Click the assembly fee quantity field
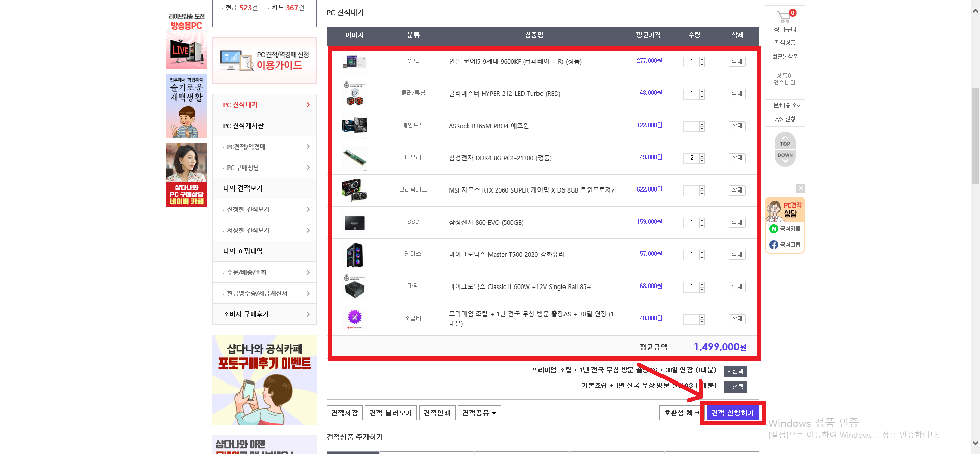980x454 pixels. [x=692, y=319]
